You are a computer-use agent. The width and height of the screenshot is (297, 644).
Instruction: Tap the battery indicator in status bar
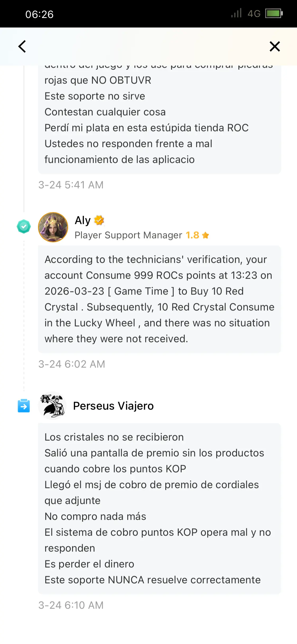[273, 14]
